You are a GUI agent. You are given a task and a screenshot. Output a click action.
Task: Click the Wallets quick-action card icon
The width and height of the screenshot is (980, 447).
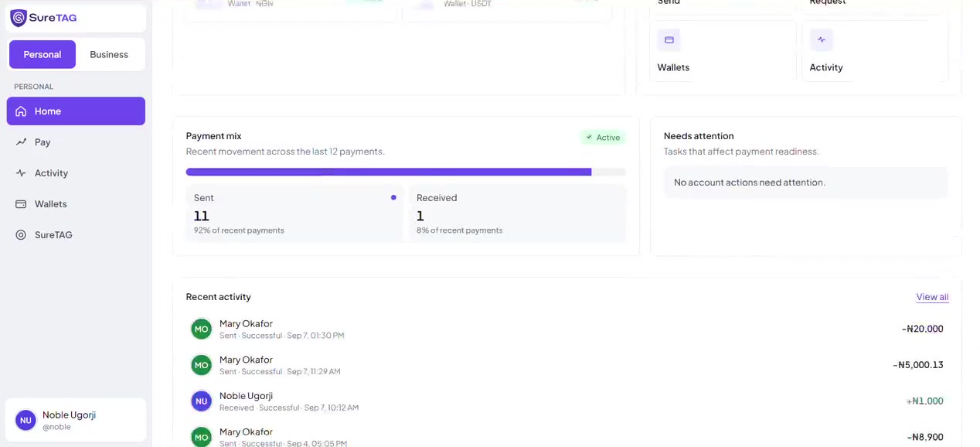[x=669, y=40]
